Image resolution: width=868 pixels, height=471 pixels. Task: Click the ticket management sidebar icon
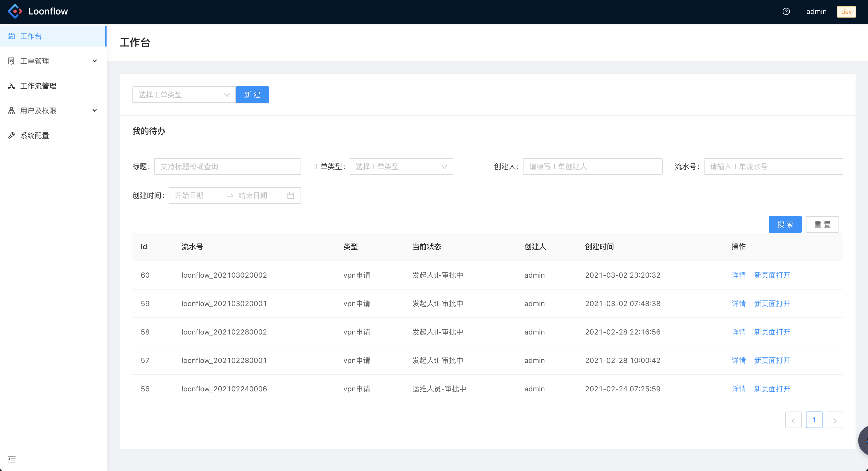(11, 61)
